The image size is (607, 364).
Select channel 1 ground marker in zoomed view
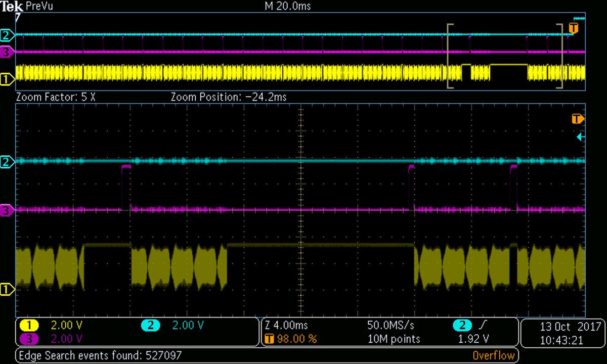coord(8,290)
